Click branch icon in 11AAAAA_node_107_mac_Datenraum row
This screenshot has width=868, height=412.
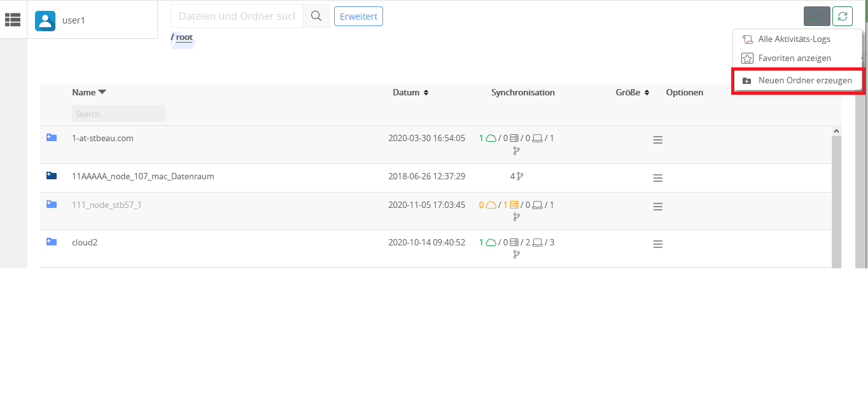pyautogui.click(x=520, y=176)
